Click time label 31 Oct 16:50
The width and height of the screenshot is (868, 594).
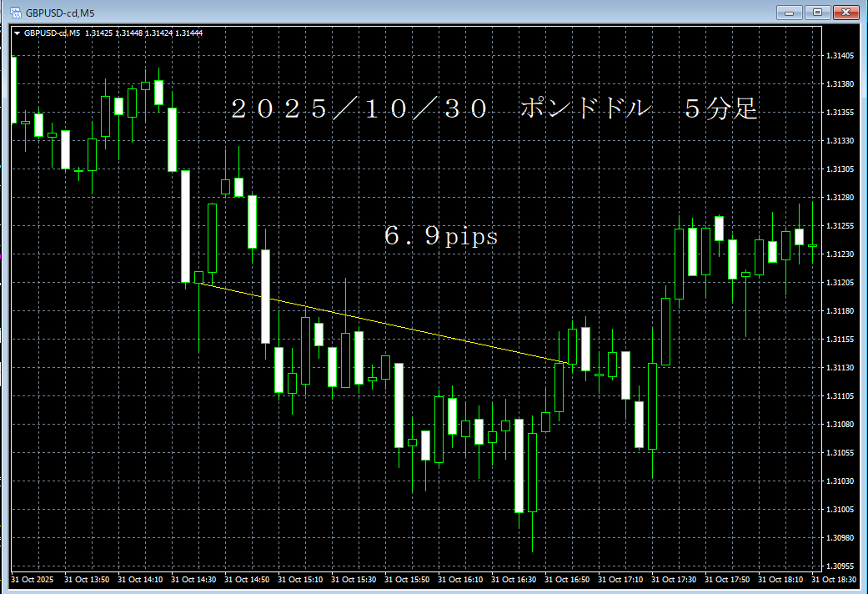coord(567,580)
